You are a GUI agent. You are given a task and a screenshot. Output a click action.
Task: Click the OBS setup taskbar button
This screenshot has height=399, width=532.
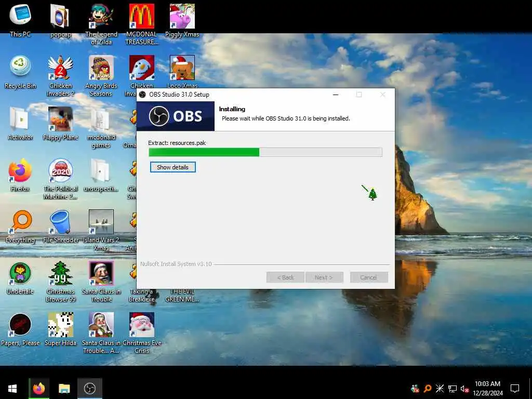[x=89, y=389]
